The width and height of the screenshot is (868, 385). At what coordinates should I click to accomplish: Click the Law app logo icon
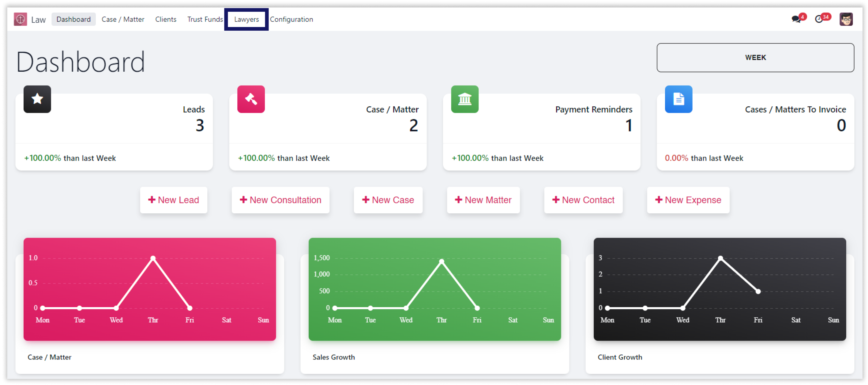coord(20,19)
